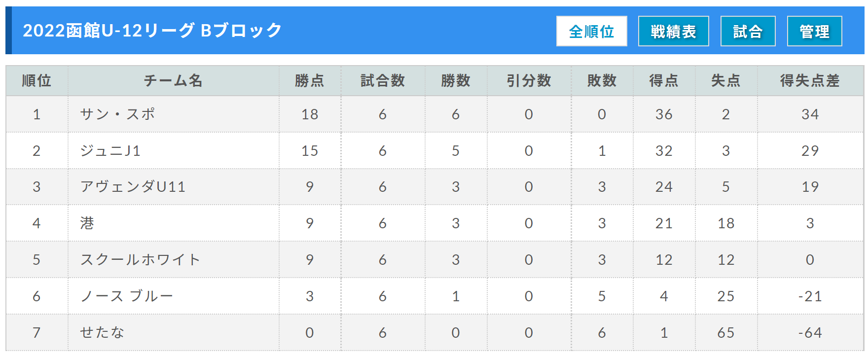
Task: Open the アヴェンダU11 team entry
Action: tap(133, 187)
